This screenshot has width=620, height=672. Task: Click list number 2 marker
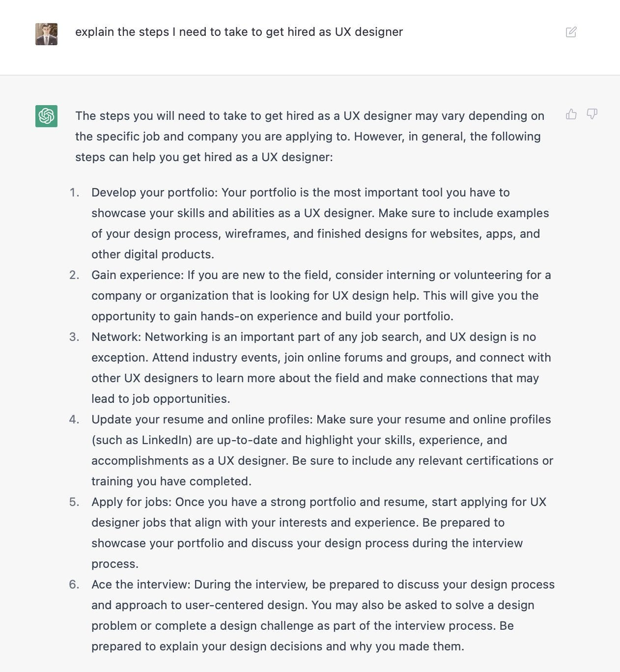pyautogui.click(x=74, y=275)
